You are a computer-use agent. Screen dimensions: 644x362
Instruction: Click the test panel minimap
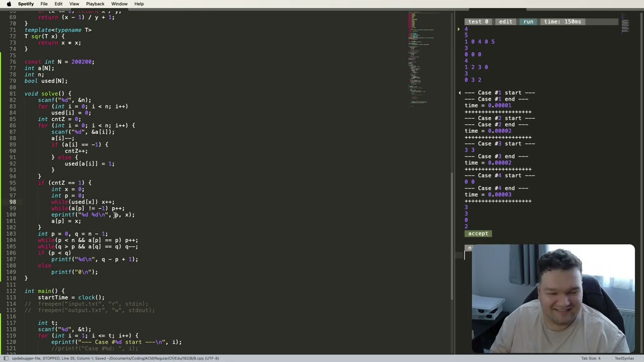point(625,23)
